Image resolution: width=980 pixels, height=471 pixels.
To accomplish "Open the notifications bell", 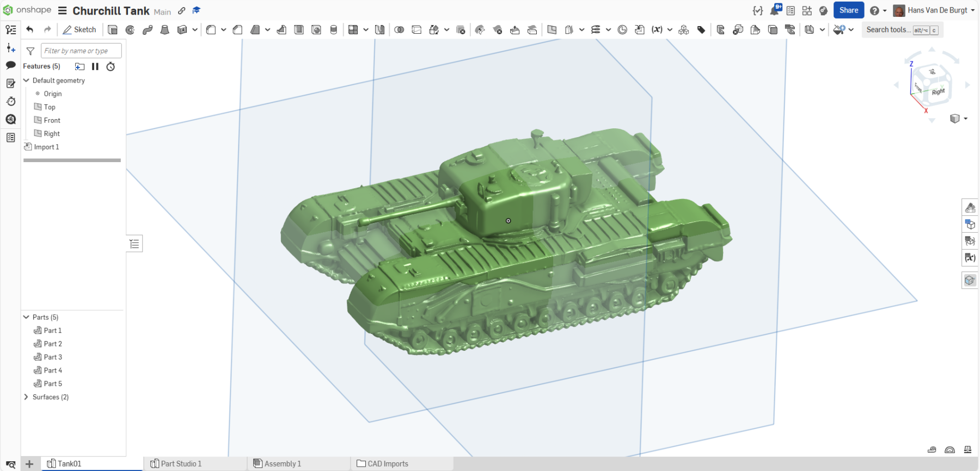I will point(774,10).
